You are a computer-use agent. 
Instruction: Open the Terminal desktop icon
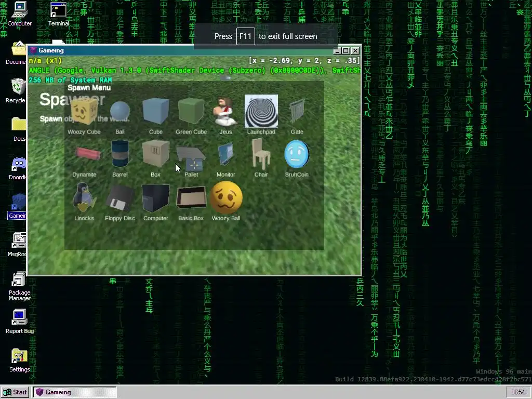58,14
